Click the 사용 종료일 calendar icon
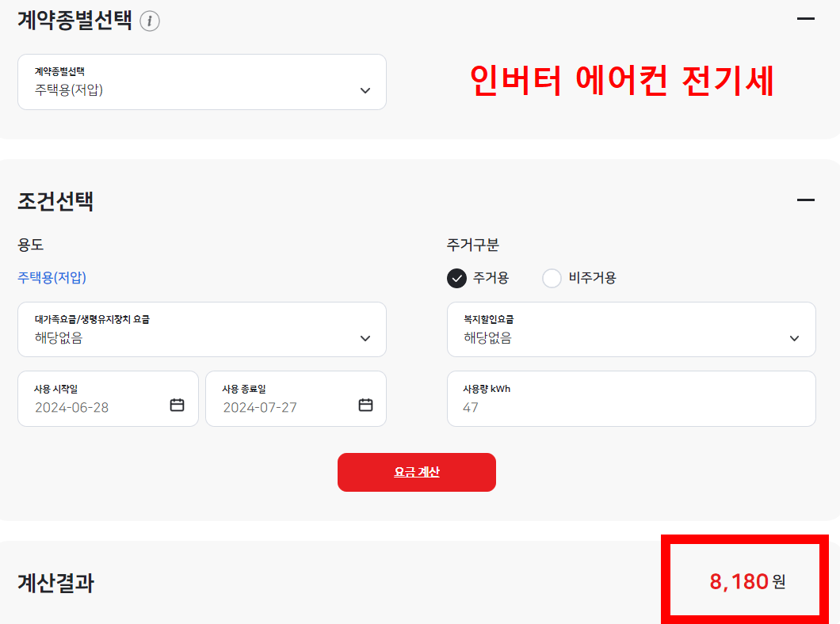 365,404
